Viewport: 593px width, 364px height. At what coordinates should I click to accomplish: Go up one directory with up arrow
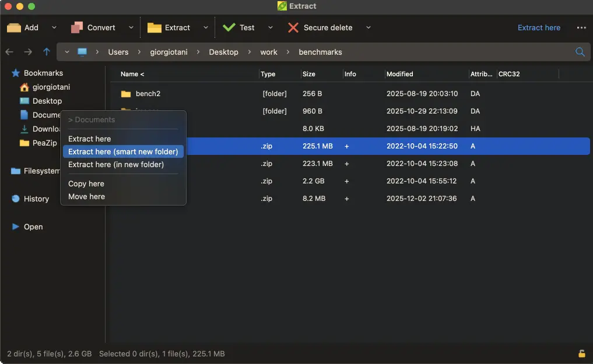pyautogui.click(x=47, y=52)
